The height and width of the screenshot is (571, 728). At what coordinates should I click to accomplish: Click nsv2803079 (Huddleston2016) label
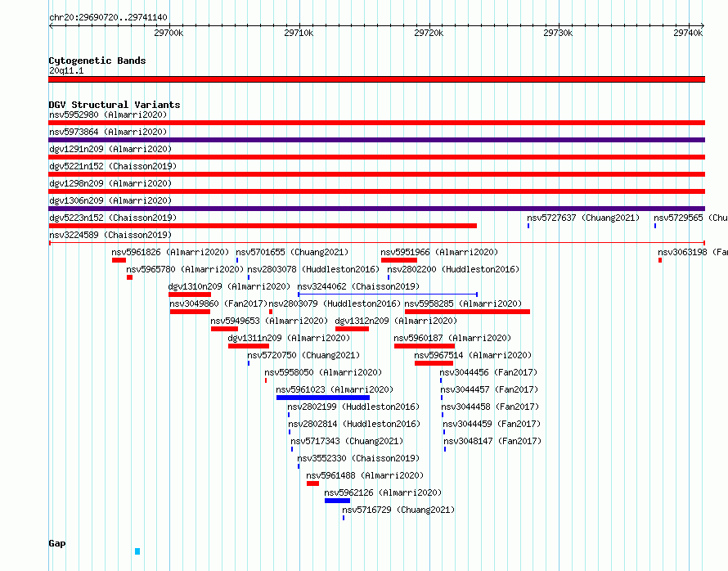click(335, 303)
